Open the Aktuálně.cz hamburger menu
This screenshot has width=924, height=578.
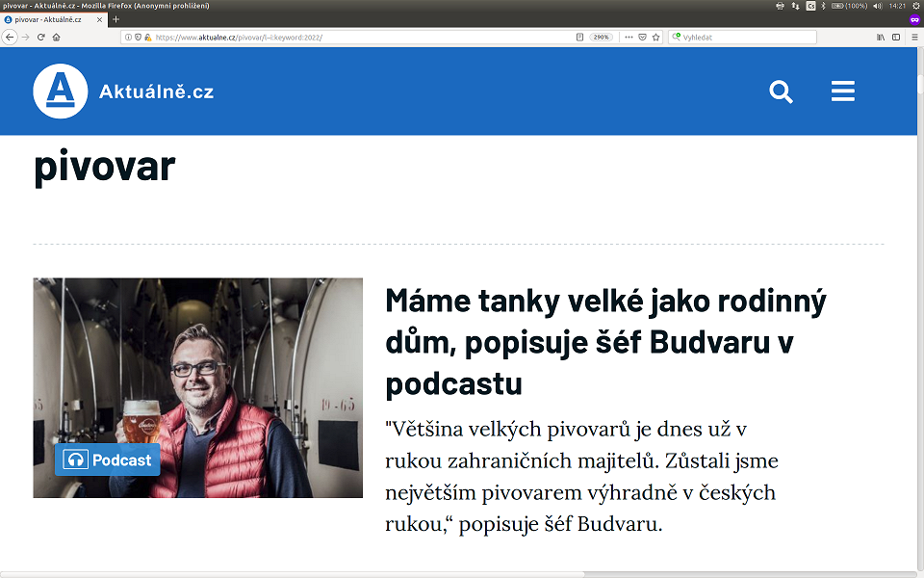click(x=843, y=91)
